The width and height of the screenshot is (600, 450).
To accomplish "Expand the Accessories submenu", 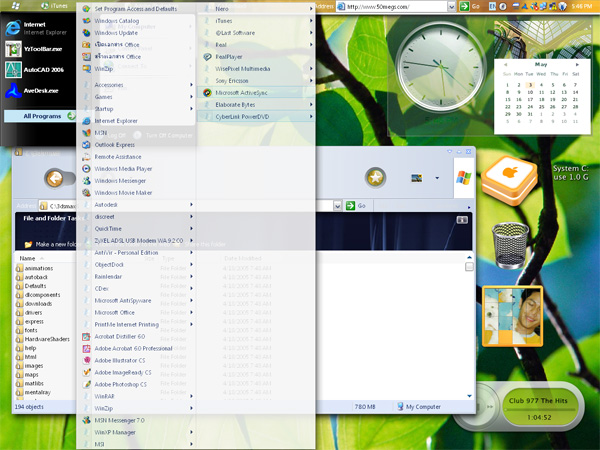I will pos(138,85).
